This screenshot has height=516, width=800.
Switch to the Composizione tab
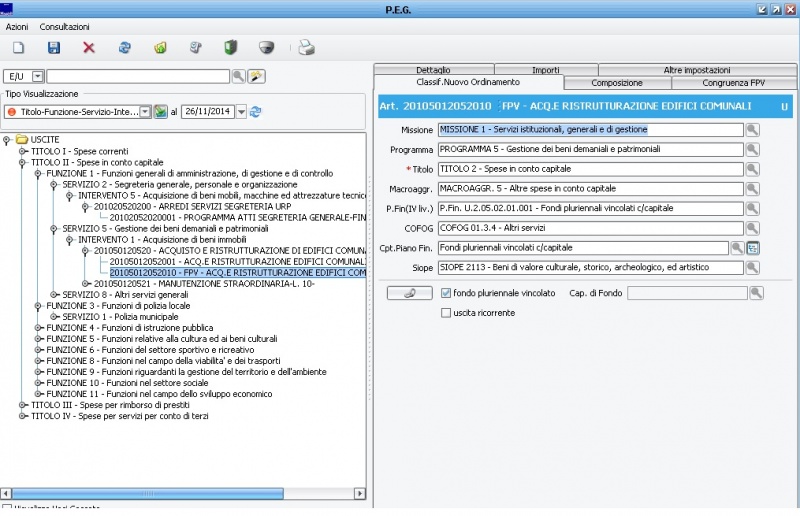[617, 83]
